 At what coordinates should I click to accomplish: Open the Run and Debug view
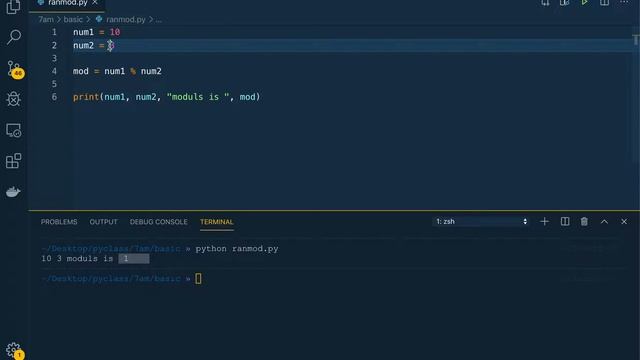tap(13, 99)
